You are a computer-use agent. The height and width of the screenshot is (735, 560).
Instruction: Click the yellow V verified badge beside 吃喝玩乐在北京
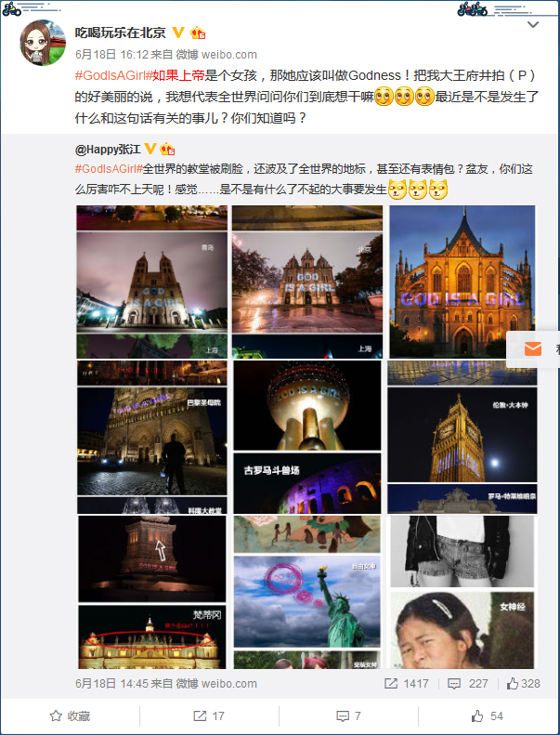(x=178, y=33)
